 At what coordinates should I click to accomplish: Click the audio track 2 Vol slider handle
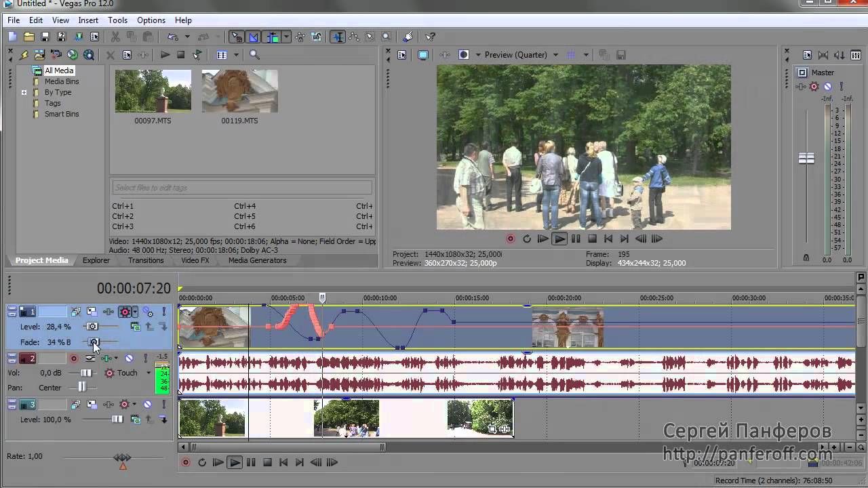86,373
